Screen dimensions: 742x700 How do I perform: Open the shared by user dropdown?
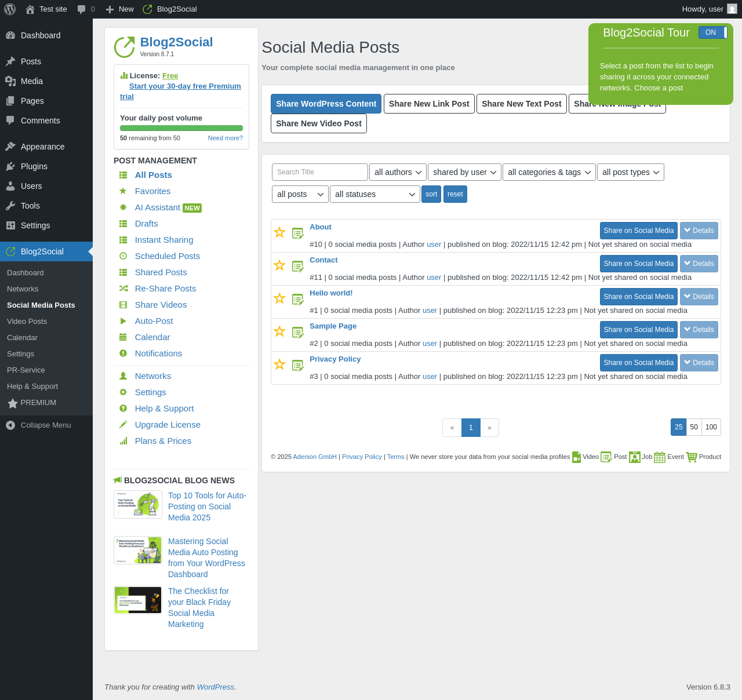(x=465, y=172)
